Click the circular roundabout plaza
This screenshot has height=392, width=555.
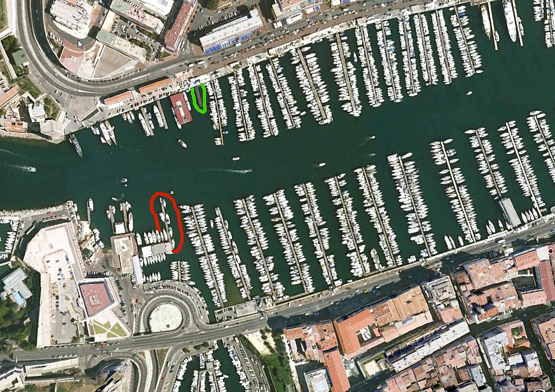(x=166, y=318)
